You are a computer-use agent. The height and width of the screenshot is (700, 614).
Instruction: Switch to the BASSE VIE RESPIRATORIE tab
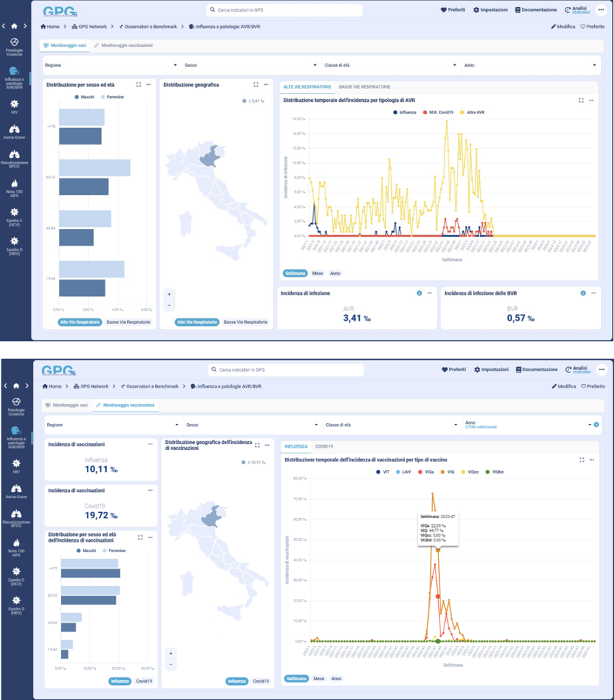pyautogui.click(x=364, y=87)
